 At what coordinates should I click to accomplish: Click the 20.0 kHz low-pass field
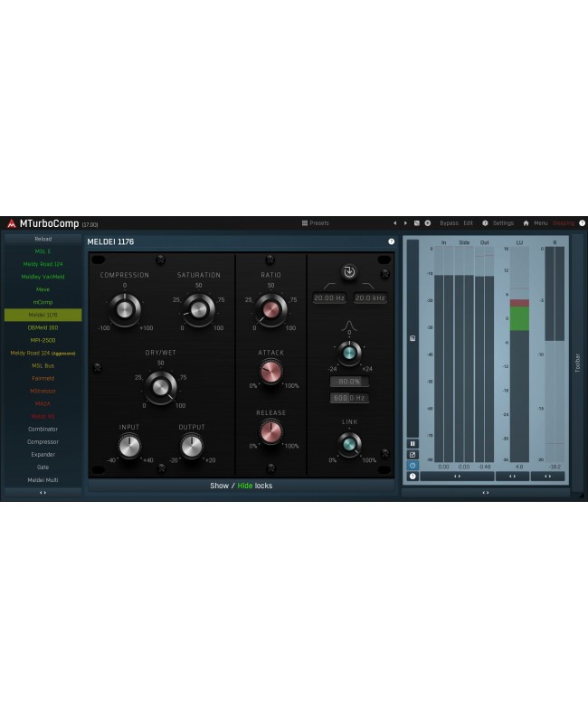[x=370, y=298]
